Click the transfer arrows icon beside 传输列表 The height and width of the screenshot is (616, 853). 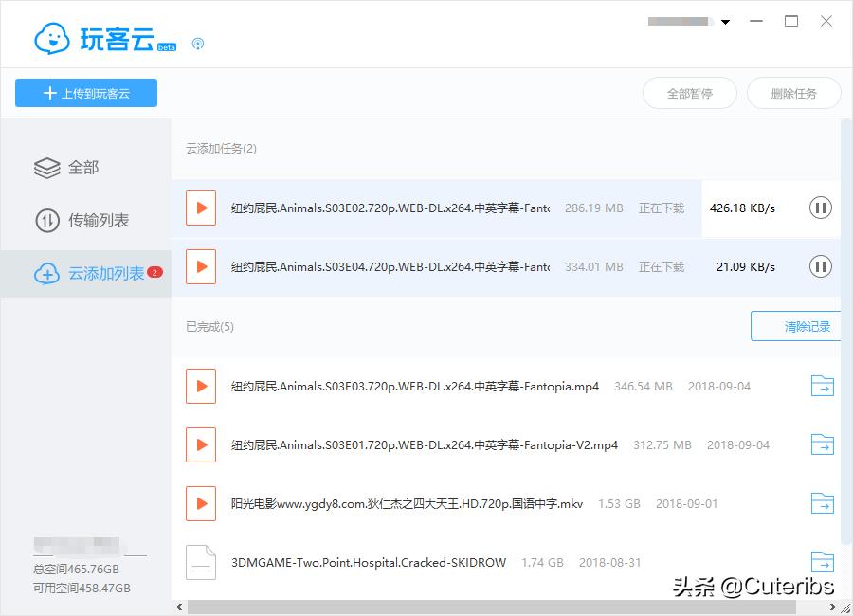click(46, 220)
